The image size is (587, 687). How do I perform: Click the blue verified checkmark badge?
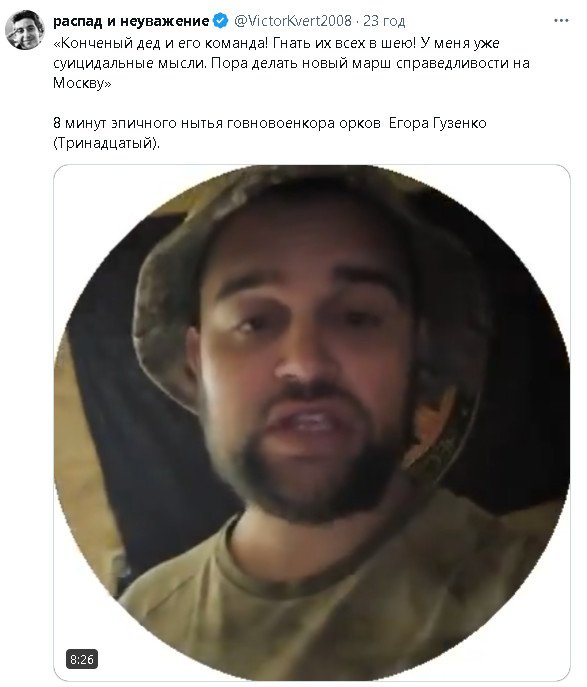220,21
